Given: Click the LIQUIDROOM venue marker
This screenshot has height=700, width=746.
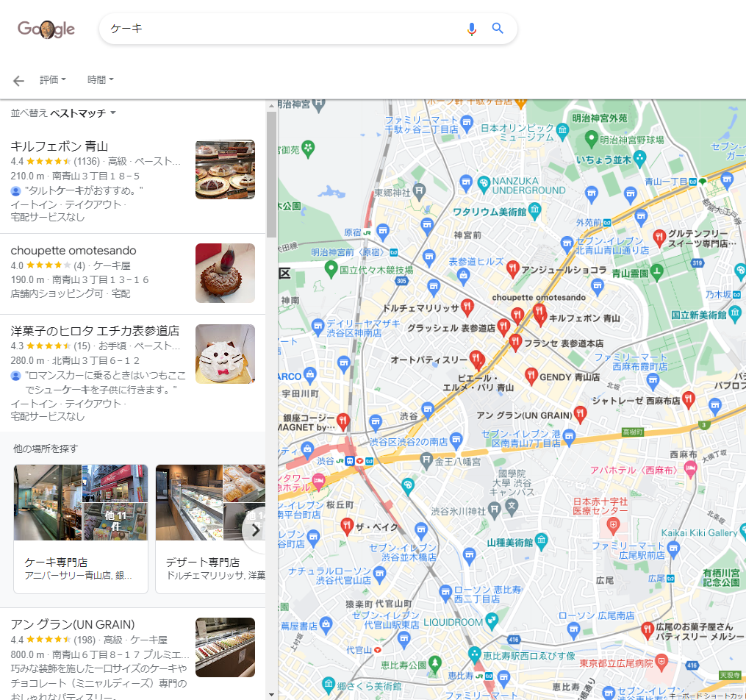Looking at the screenshot, I should coord(492,621).
